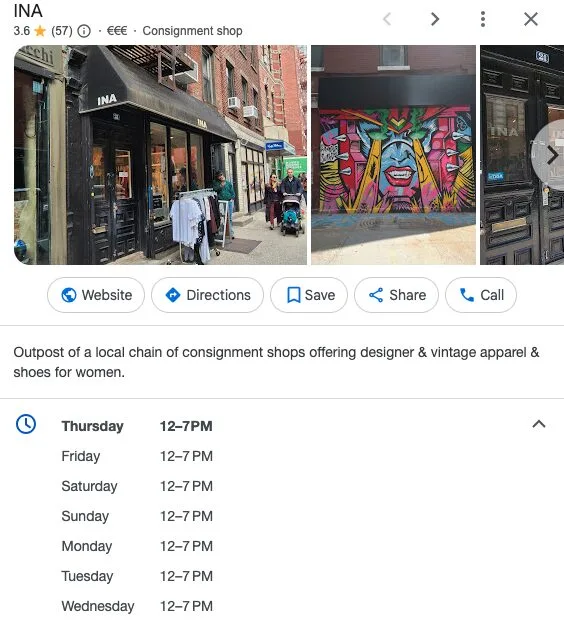This screenshot has width=564, height=624.
Task: Go to the next result arrow
Action: [x=435, y=19]
